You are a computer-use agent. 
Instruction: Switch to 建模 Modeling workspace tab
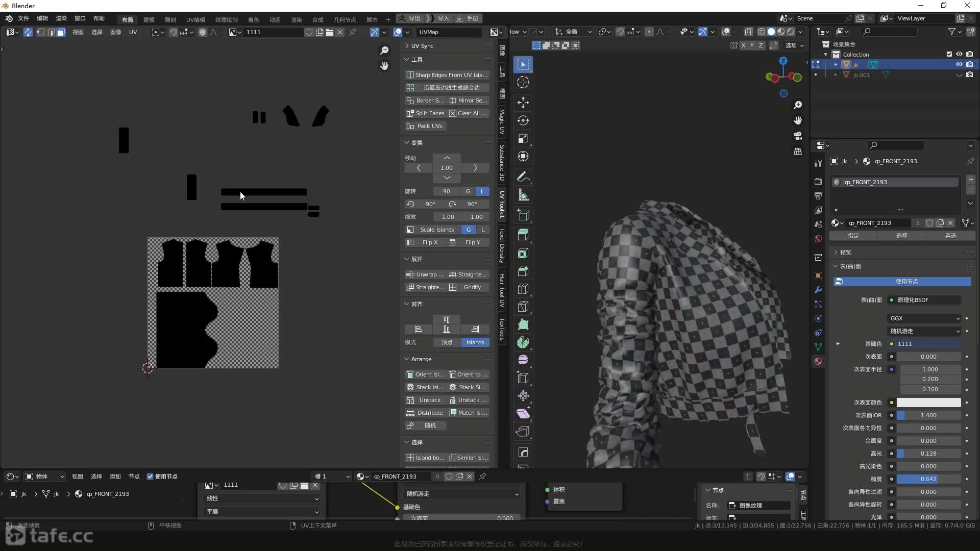[149, 19]
